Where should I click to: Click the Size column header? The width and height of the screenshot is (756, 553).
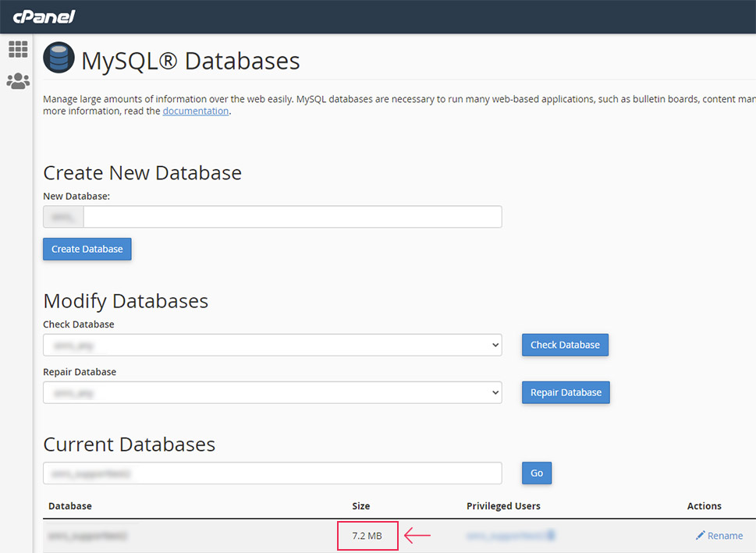pos(361,505)
